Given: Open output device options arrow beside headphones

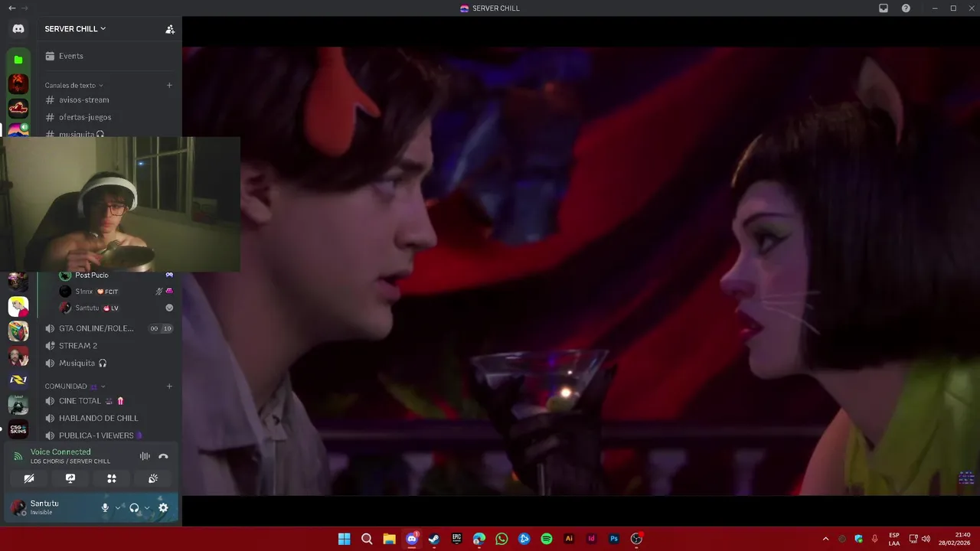Looking at the screenshot, I should click(147, 507).
